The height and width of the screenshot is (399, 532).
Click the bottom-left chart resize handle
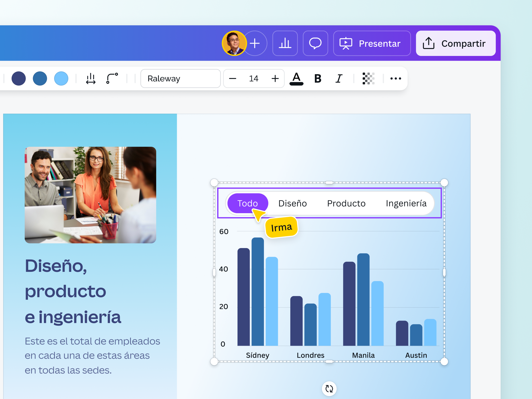pos(214,362)
